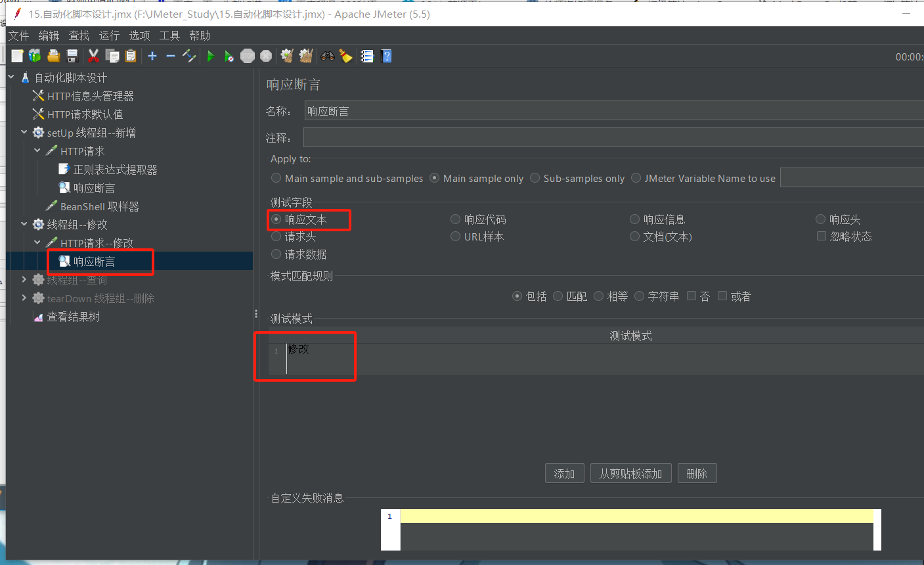Select 请求头 test field
Viewport: 924px width, 565px height.
click(294, 237)
